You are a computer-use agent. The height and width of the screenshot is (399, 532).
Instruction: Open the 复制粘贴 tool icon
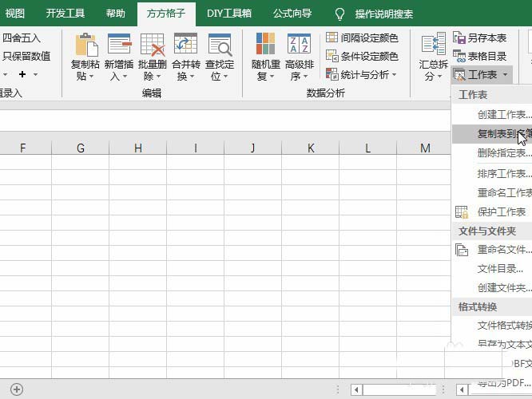click(x=86, y=45)
